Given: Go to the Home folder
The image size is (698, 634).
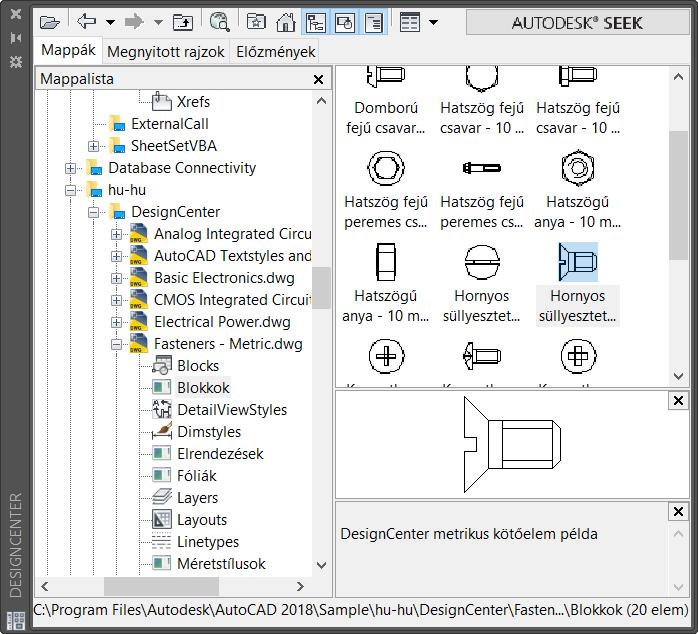Looking at the screenshot, I should (285, 22).
